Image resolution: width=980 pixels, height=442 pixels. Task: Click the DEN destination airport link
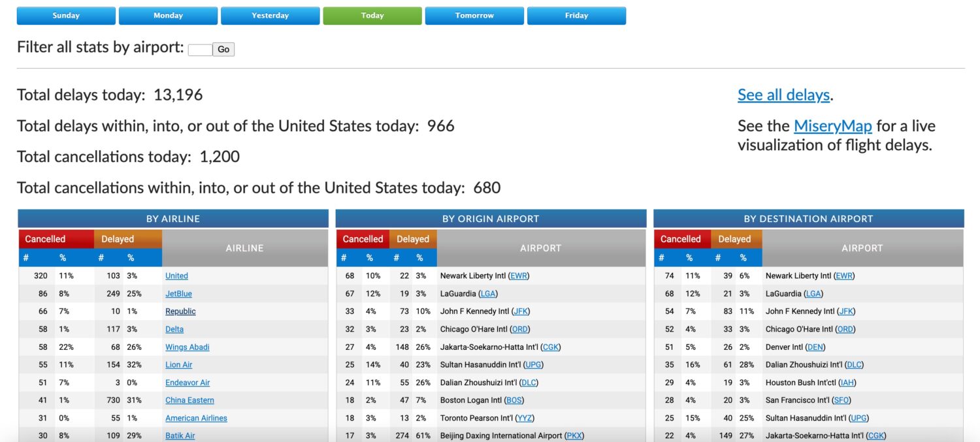[815, 347]
